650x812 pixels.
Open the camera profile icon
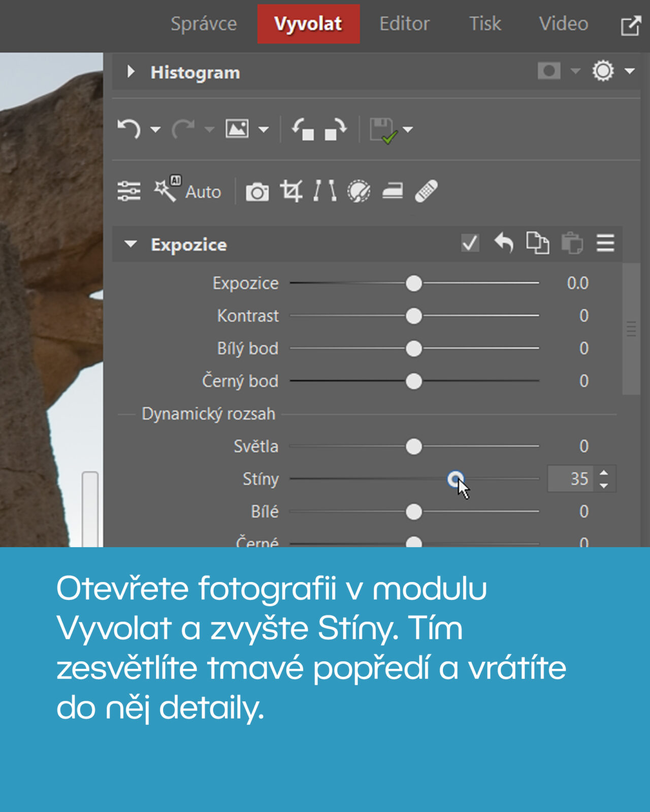[x=257, y=192]
